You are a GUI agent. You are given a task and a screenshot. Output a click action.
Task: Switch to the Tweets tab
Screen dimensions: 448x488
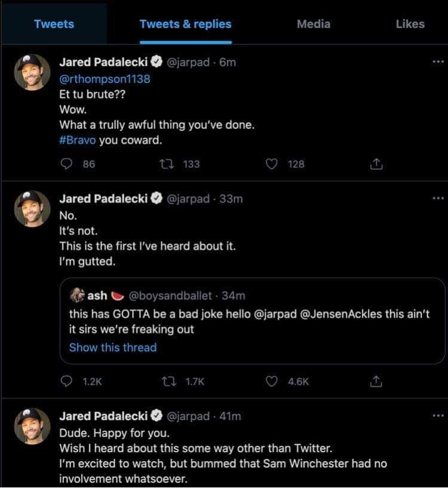(x=54, y=24)
